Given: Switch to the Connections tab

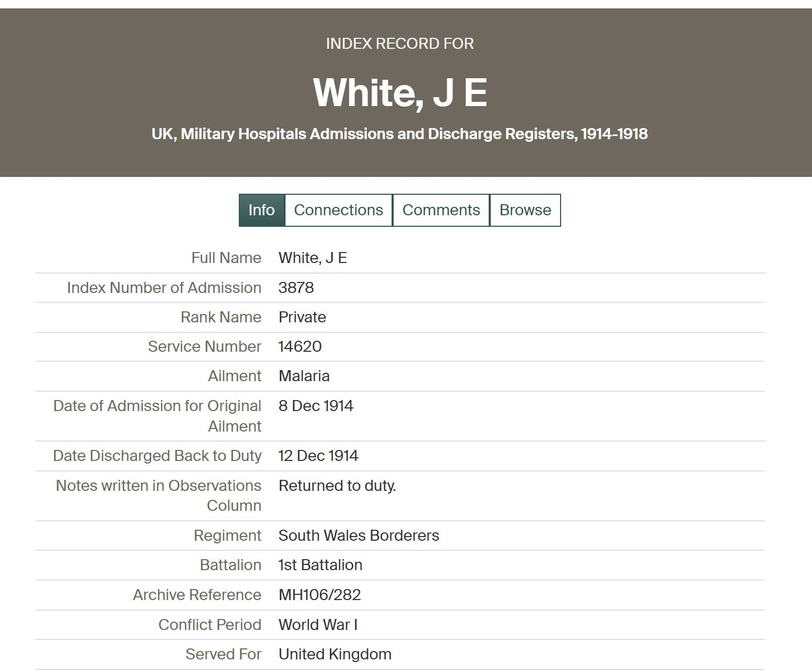Looking at the screenshot, I should point(338,210).
